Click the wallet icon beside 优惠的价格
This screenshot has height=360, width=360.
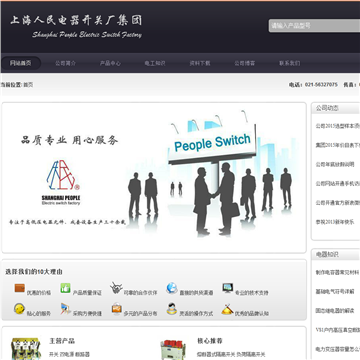point(20,288)
